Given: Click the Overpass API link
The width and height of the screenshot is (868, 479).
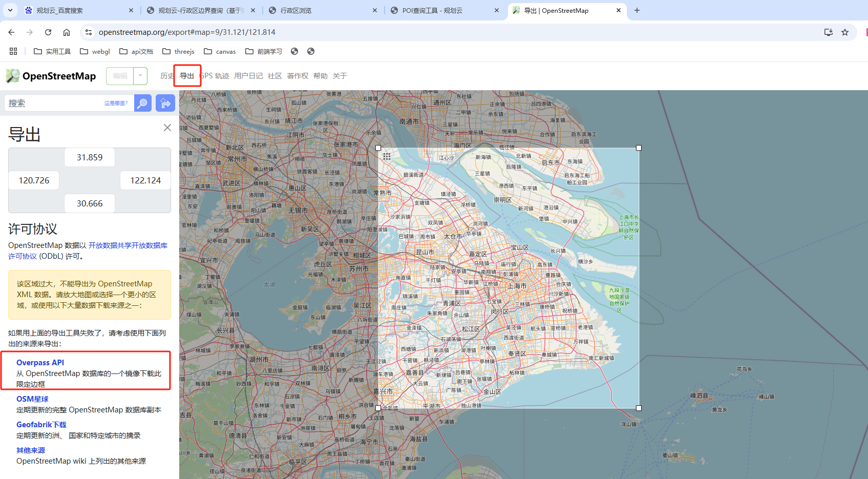Looking at the screenshot, I should (x=40, y=362).
